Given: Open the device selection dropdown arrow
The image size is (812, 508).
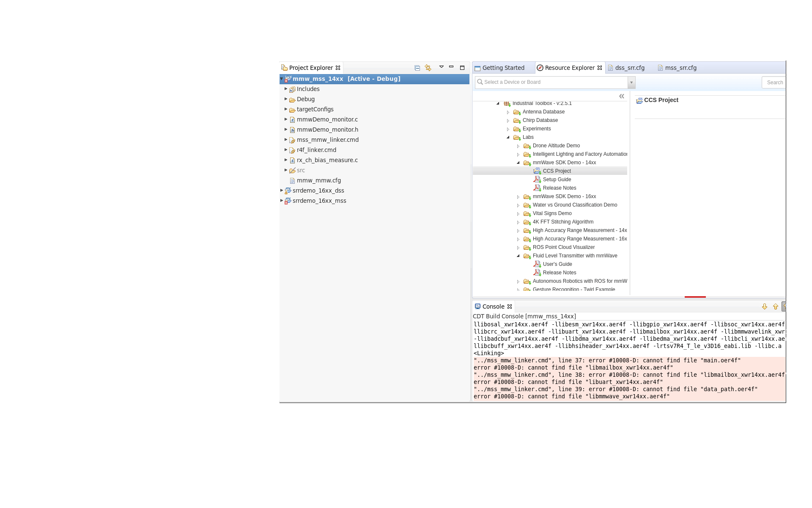Looking at the screenshot, I should [x=631, y=83].
